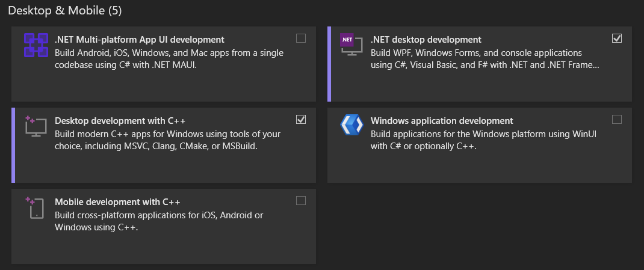
Task: Uncheck Desktop development with C++ checkbox
Action: coord(301,120)
